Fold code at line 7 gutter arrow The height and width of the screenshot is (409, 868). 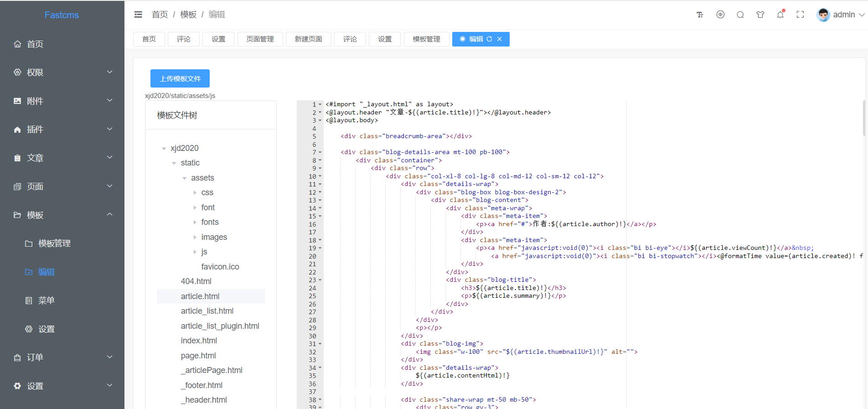click(320, 152)
